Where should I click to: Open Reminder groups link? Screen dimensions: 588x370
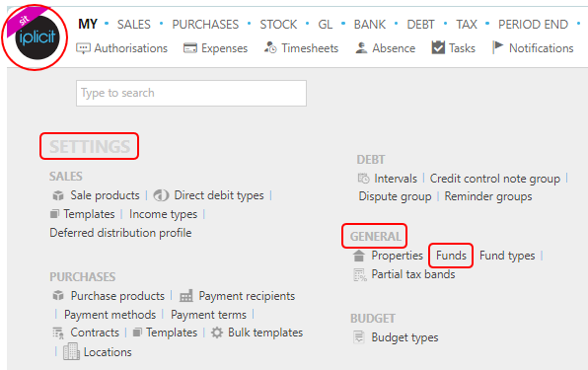tap(488, 196)
